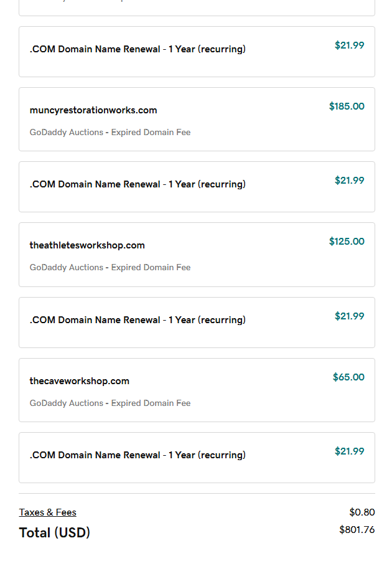
Task: Select the theathletesworkshop.com domain title
Action: pos(87,245)
